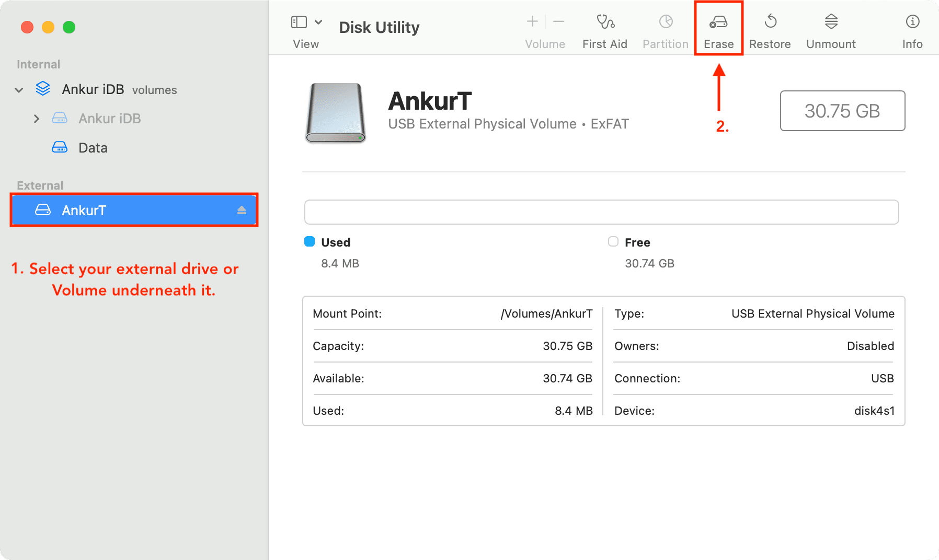This screenshot has height=560, width=939.
Task: Open the Partition tool
Action: [x=666, y=31]
